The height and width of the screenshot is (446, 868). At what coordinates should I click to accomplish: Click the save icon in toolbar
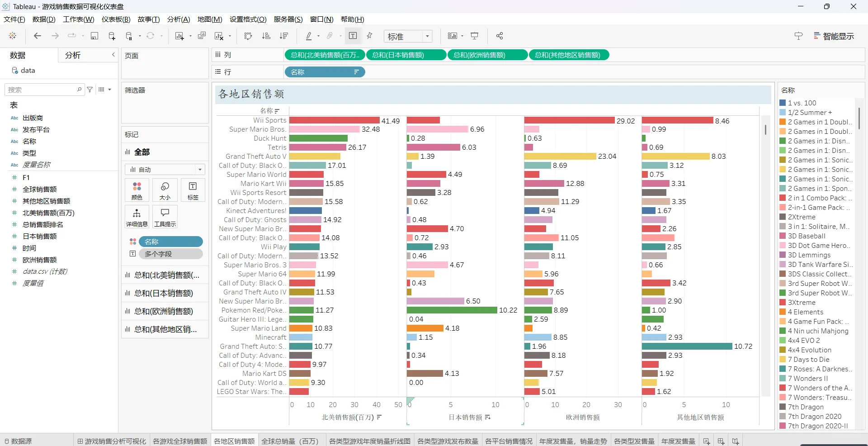94,36
